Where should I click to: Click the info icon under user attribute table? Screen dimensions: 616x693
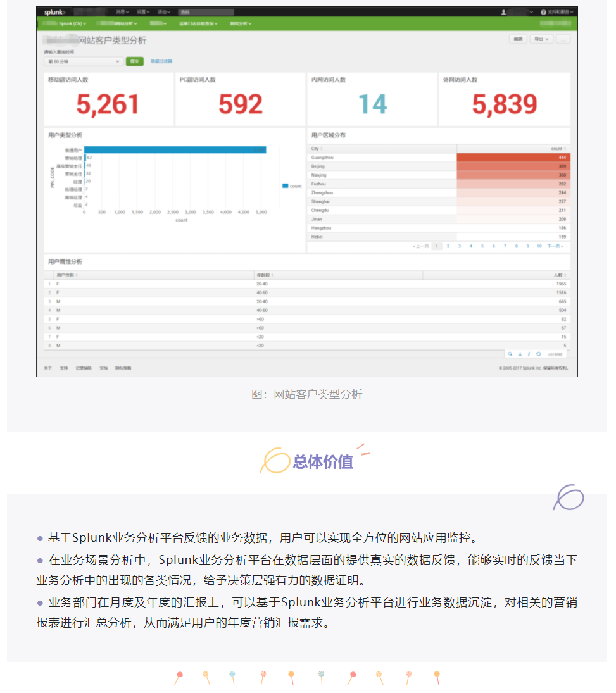point(529,354)
